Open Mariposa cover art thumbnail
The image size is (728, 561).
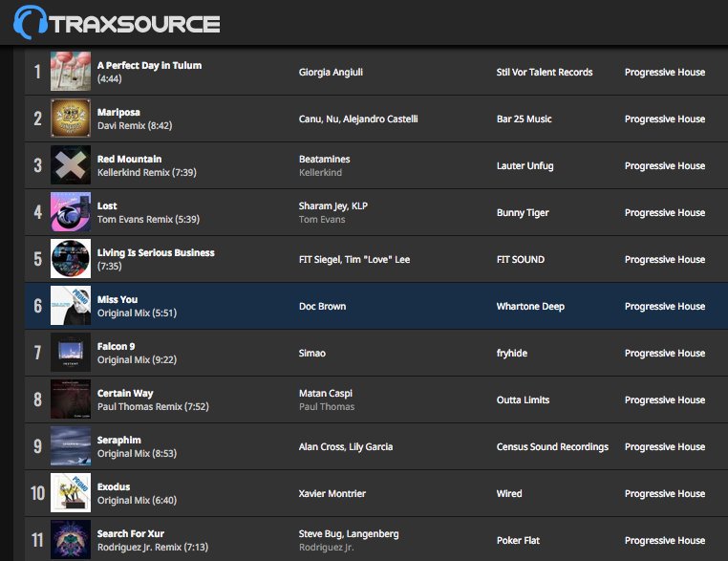[71, 118]
